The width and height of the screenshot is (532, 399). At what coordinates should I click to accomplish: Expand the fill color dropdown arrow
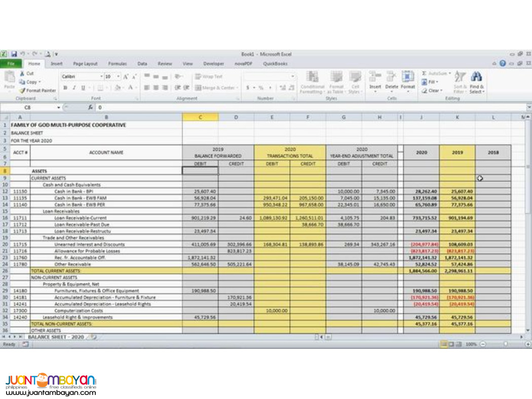(124, 87)
